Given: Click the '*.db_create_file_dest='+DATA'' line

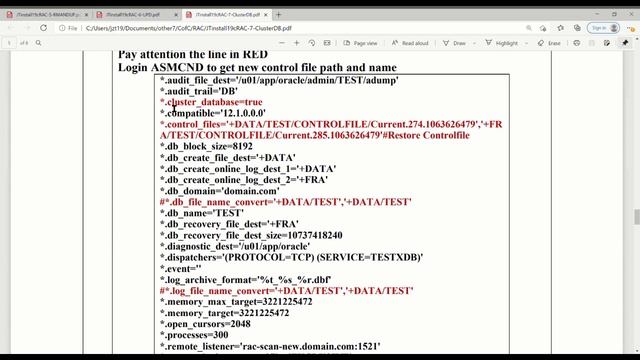Looking at the screenshot, I should [227, 158].
